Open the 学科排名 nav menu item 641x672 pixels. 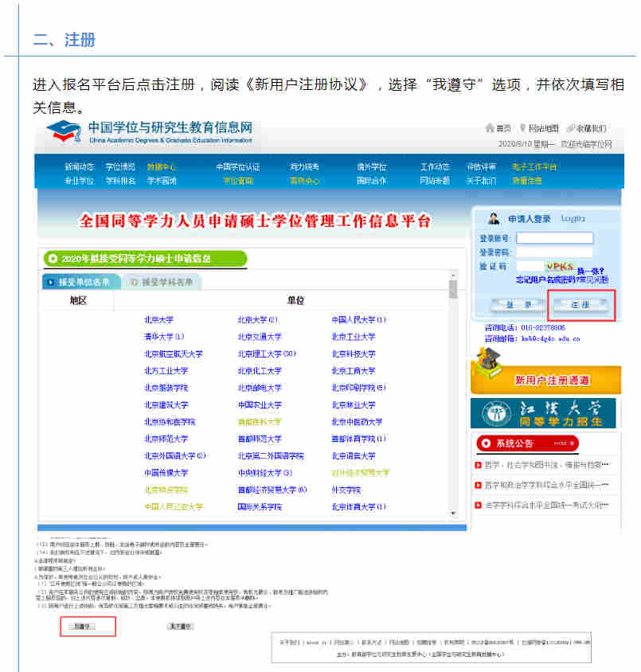coord(120,181)
